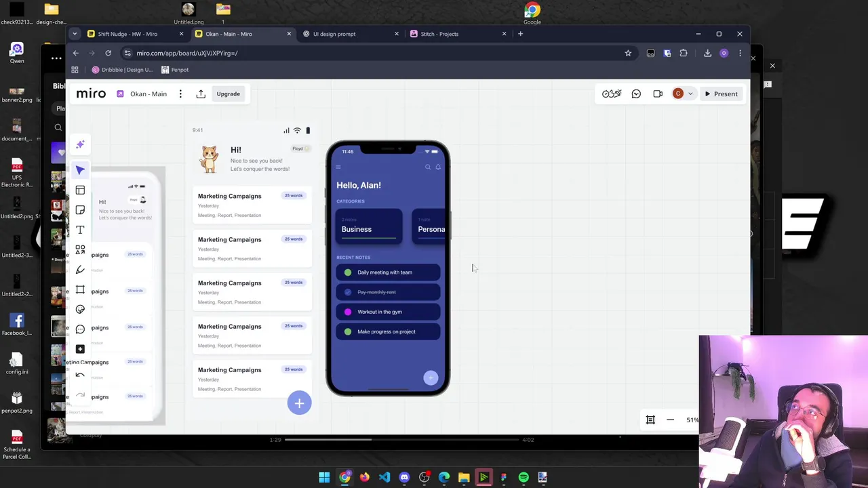The image size is (868, 488).
Task: Check Make progress on project circle
Action: 348,331
